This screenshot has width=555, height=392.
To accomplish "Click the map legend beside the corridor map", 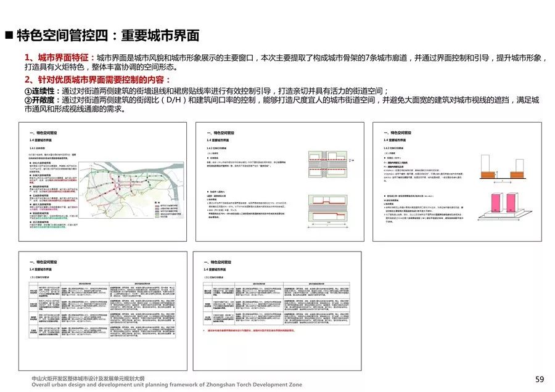I will tap(168, 210).
